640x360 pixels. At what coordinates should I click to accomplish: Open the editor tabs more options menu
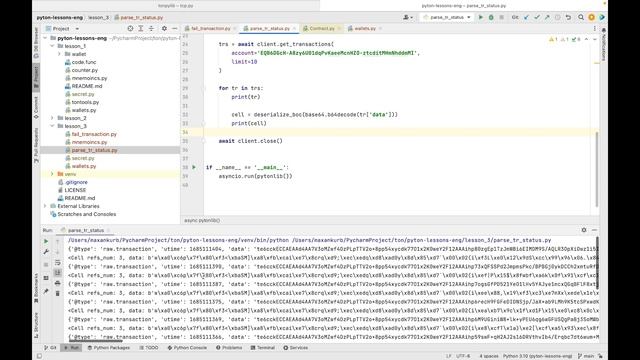(594, 29)
